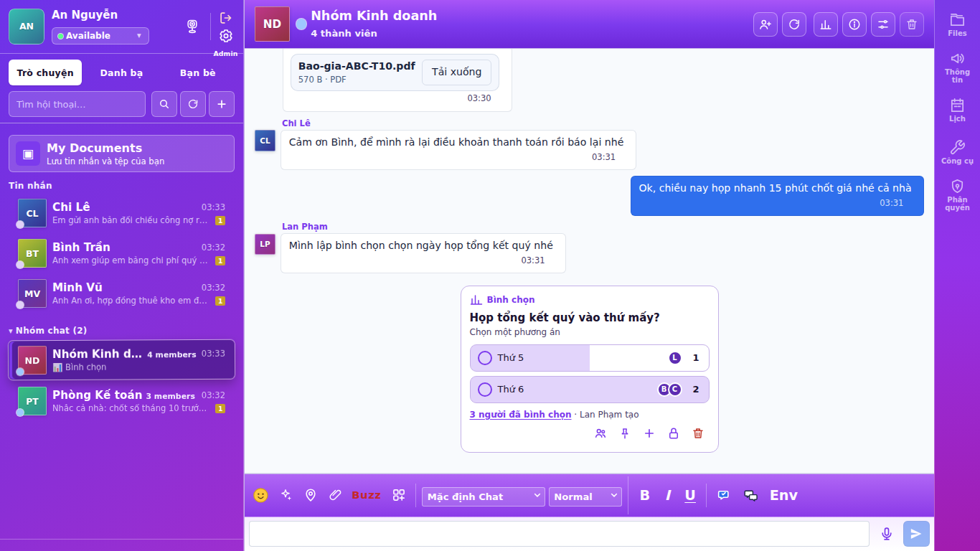Collapse the Nhóm chat section
The height and width of the screenshot is (551, 980).
[x=47, y=330]
